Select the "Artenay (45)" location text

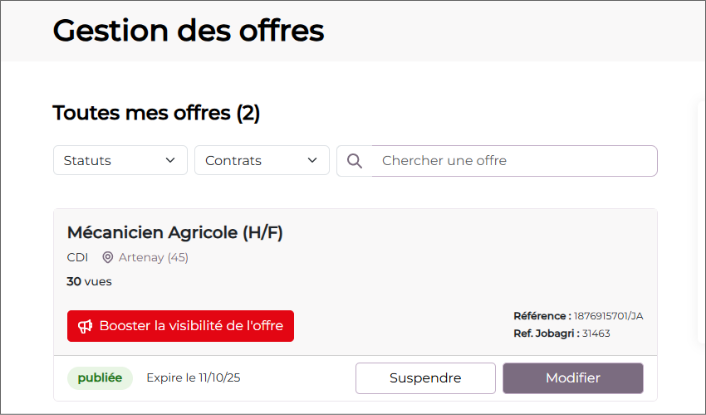[153, 257]
